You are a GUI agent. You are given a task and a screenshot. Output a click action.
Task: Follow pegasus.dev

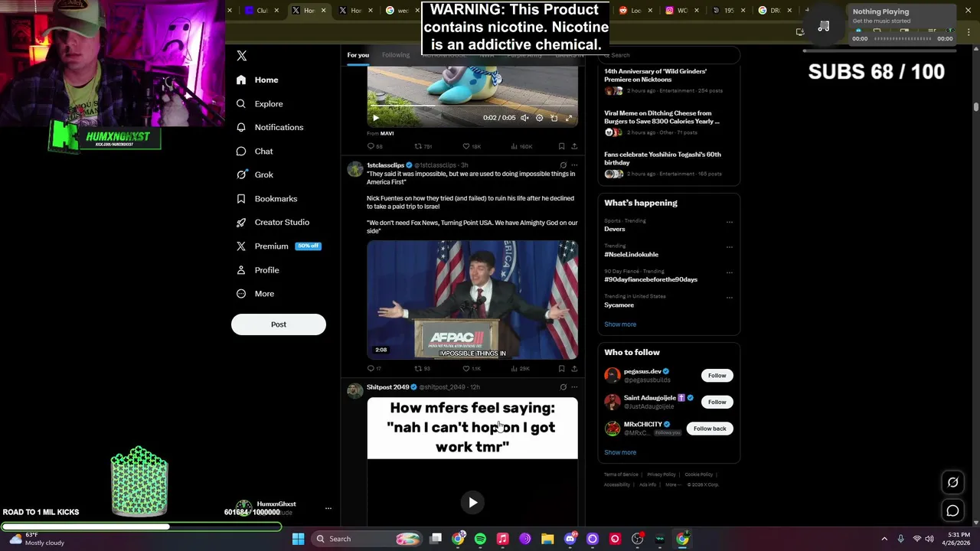(717, 376)
